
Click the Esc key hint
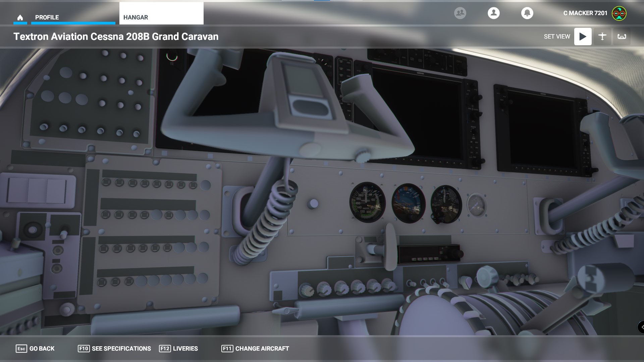point(21,349)
